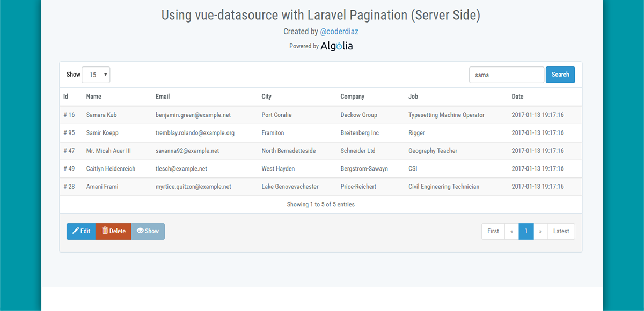Screen dimensions: 644x311
Task: Go to the next page with » arrow
Action: tap(540, 231)
